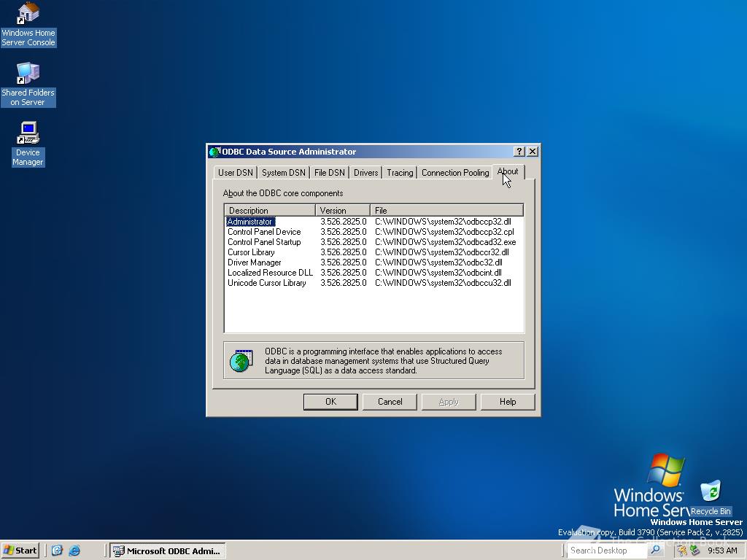Click Microsoft ODBC Admi... taskbar button
Viewport: 747px width, 560px height.
(167, 551)
